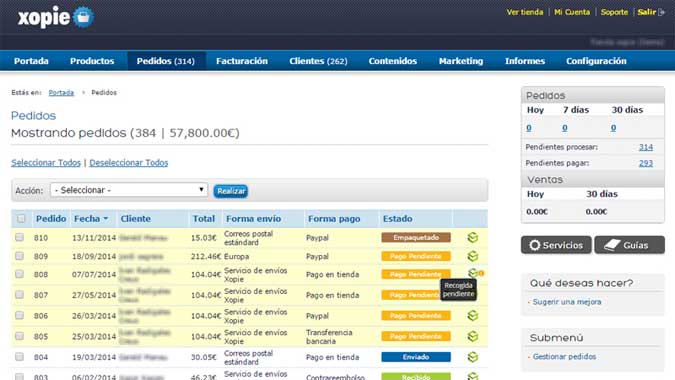Click the shipping icon for order 808
The width and height of the screenshot is (675, 380).
pyautogui.click(x=473, y=273)
